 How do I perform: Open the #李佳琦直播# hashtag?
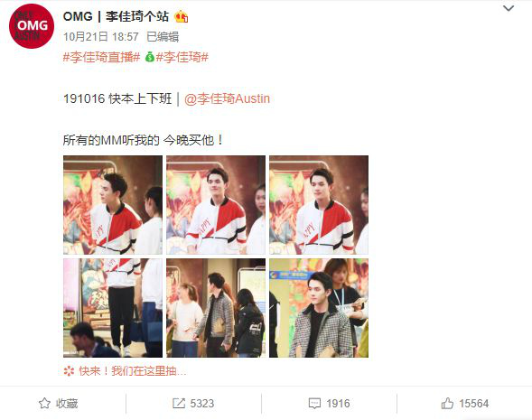101,57
